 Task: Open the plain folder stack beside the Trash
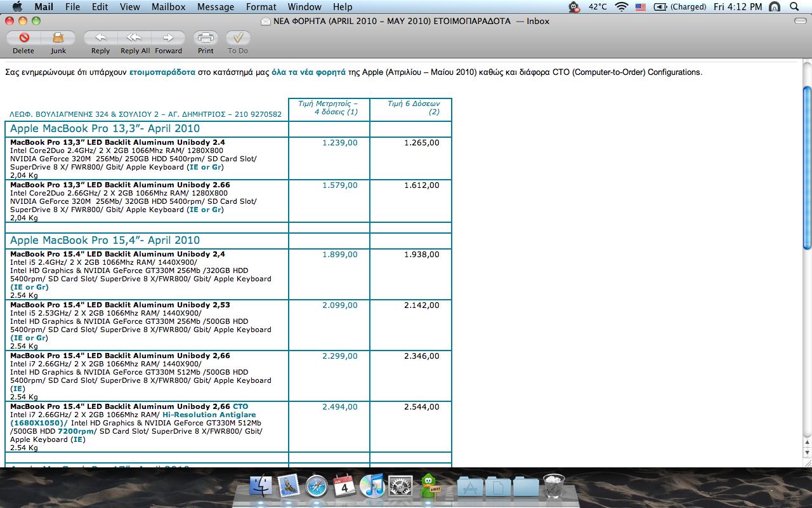[x=526, y=487]
